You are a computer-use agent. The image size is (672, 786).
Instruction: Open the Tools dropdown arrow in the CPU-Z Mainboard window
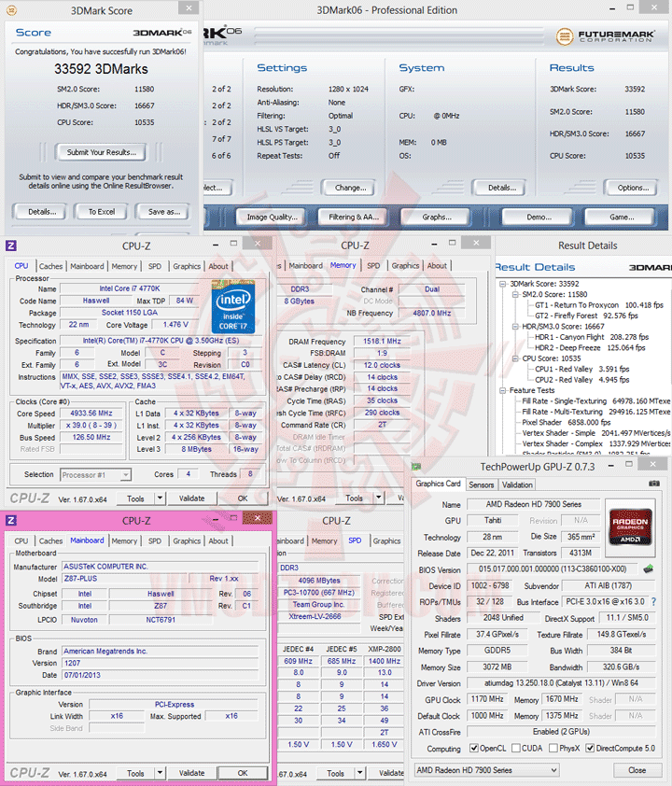160,773
